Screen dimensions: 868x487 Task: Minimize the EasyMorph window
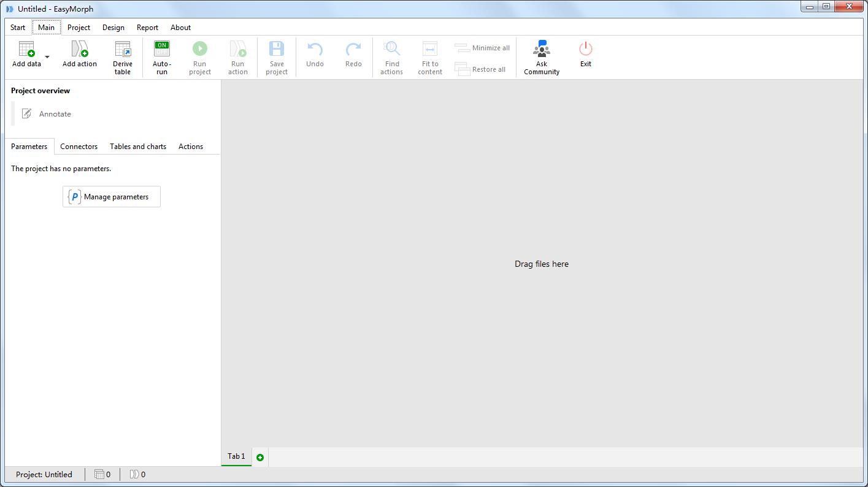coord(810,7)
